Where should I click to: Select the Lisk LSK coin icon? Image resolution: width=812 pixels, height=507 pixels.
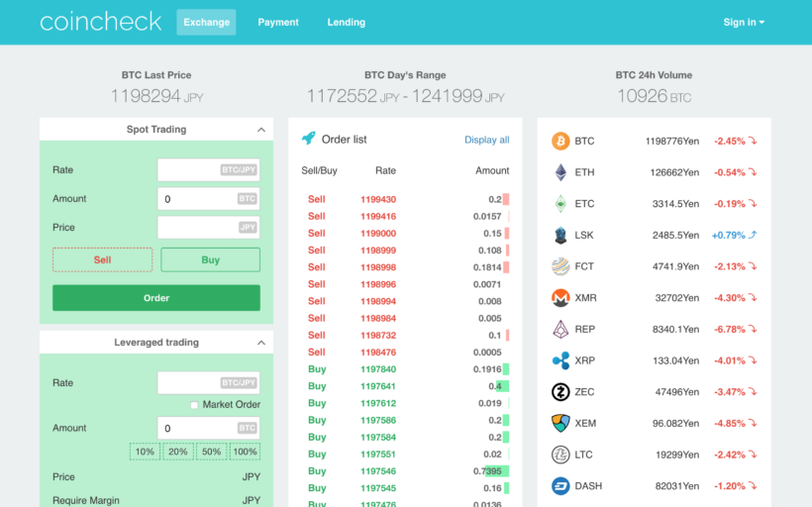point(560,235)
